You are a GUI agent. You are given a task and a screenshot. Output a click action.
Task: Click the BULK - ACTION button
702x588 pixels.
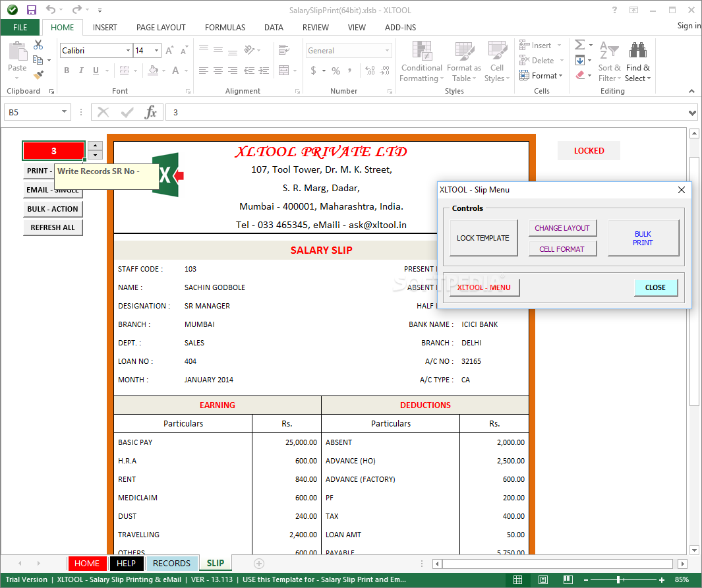pos(53,209)
